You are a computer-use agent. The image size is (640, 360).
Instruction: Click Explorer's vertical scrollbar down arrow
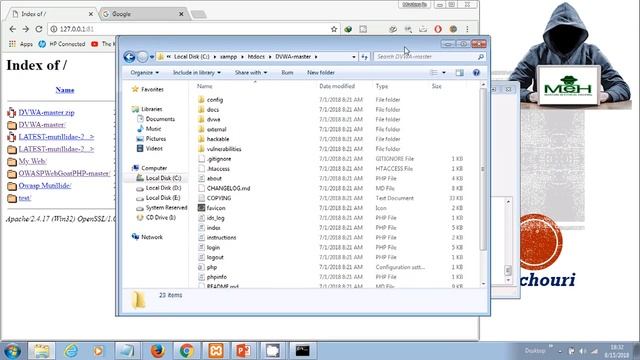[x=483, y=284]
